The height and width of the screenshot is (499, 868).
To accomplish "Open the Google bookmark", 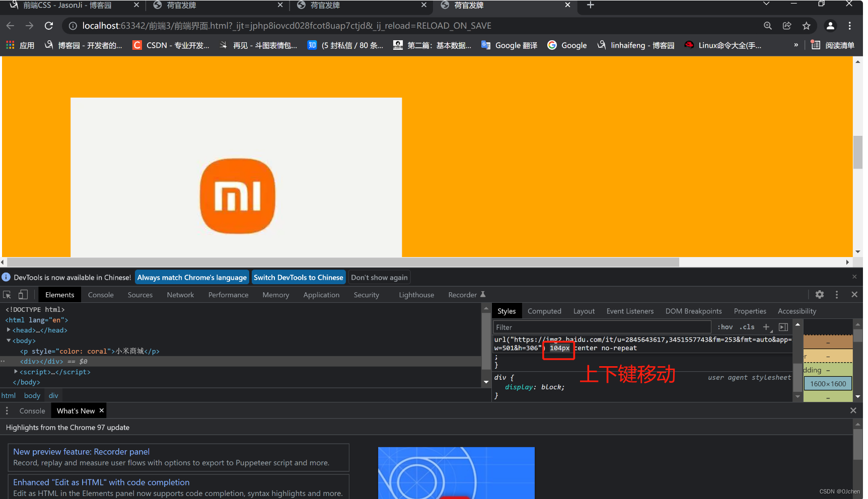I will click(567, 45).
